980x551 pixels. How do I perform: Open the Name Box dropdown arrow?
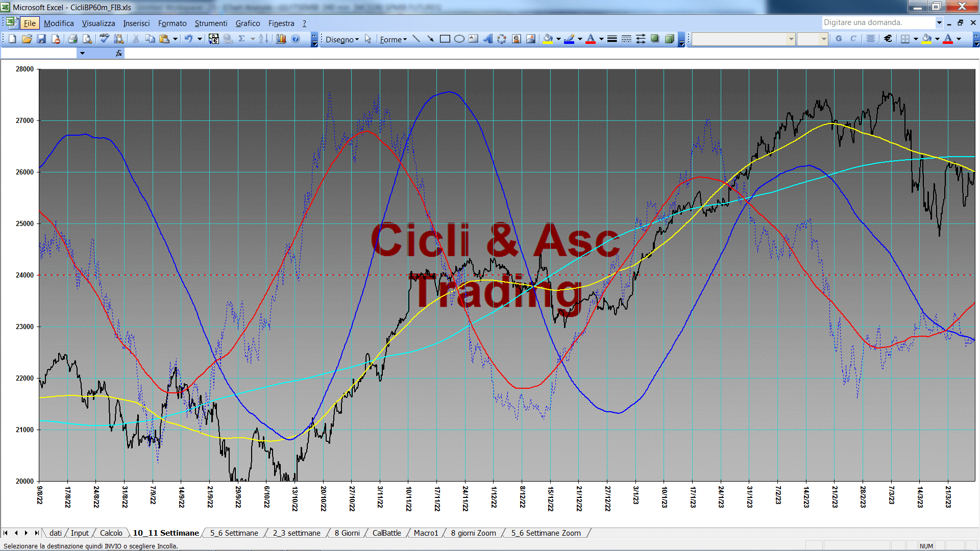tap(82, 53)
